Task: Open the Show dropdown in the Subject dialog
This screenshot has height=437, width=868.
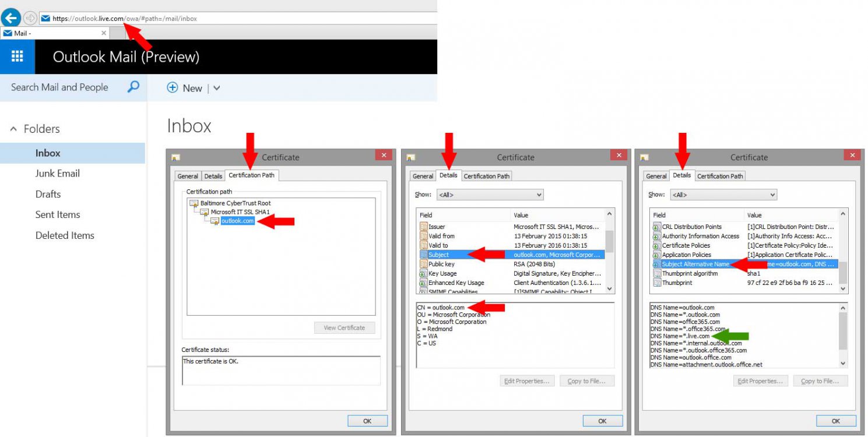Action: pyautogui.click(x=490, y=195)
